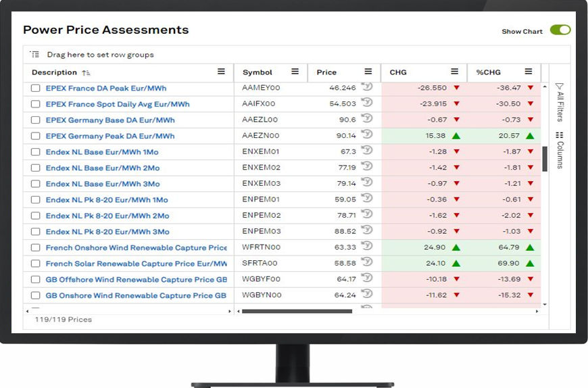Open the Price column hamburger menu
Viewport: 588px width, 388px height.
pyautogui.click(x=368, y=72)
